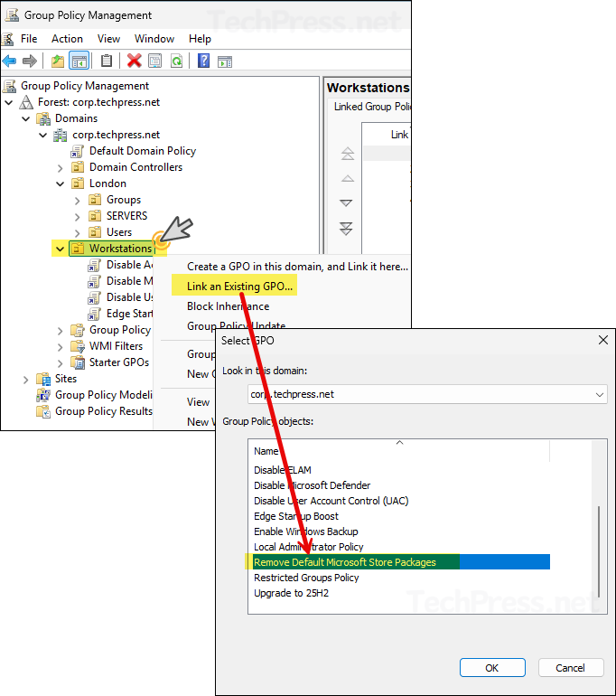Click the Move link to bottom arrow

point(346,228)
